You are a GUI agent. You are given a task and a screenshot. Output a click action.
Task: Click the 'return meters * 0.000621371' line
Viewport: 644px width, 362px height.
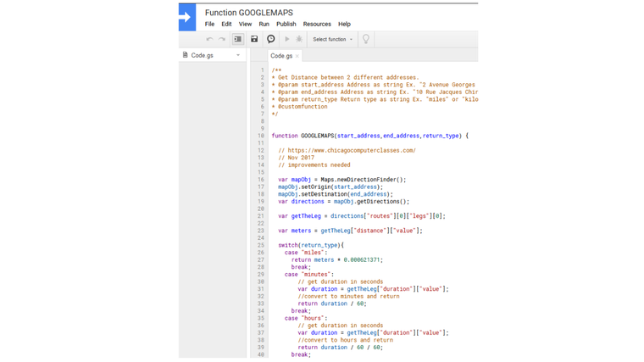coord(337,259)
